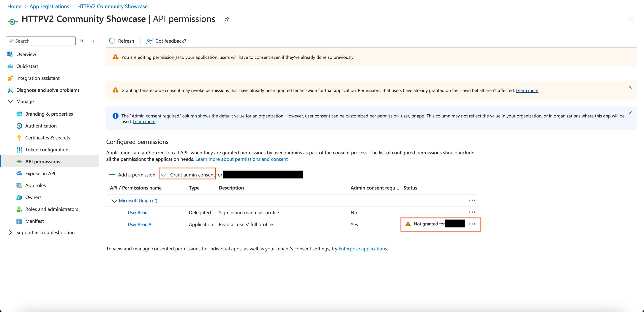Click the Authentication icon
Viewport: 644px width, 312px height.
[19, 126]
